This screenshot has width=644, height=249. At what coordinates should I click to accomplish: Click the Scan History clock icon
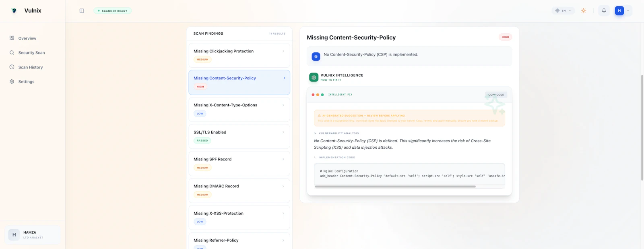click(x=12, y=67)
